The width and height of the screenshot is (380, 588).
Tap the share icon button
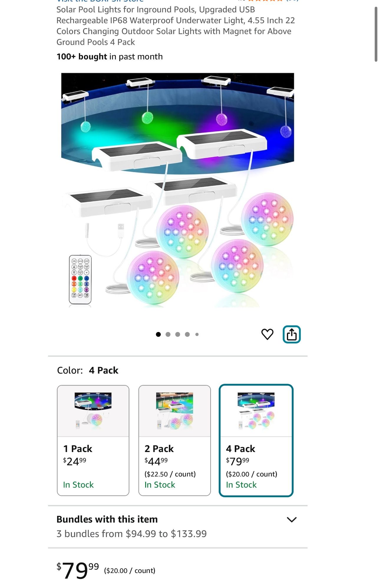pyautogui.click(x=292, y=334)
